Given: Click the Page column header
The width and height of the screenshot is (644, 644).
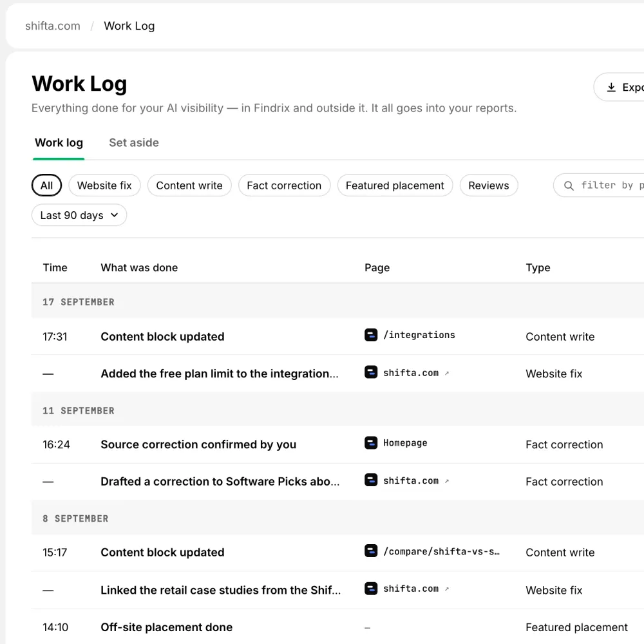Looking at the screenshot, I should [x=377, y=267].
